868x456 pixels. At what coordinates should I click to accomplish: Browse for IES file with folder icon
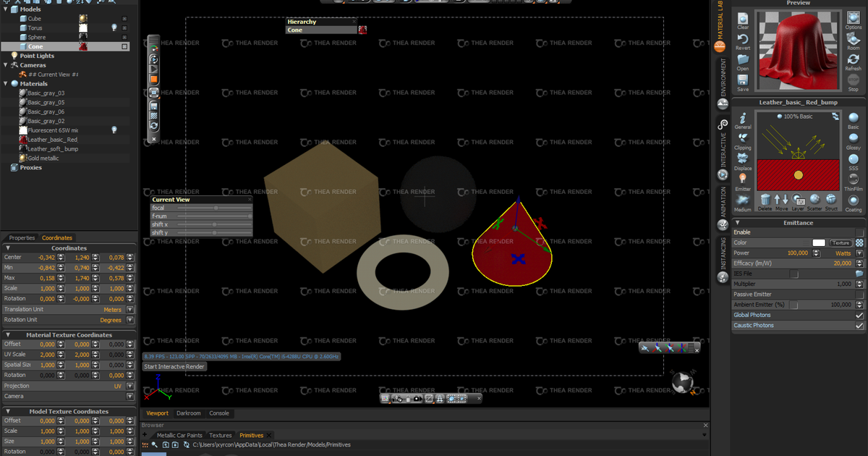tap(859, 274)
